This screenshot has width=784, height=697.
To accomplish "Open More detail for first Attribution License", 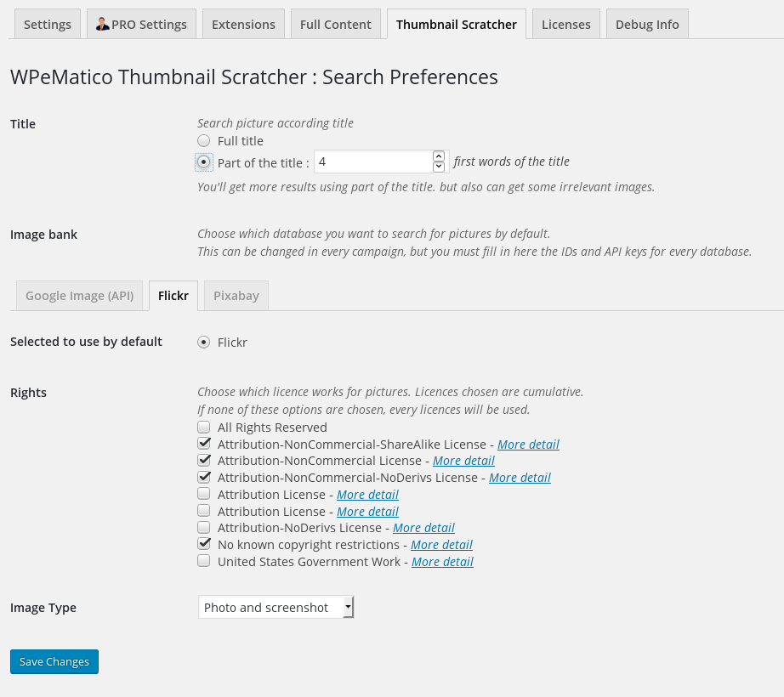I will [x=368, y=495].
